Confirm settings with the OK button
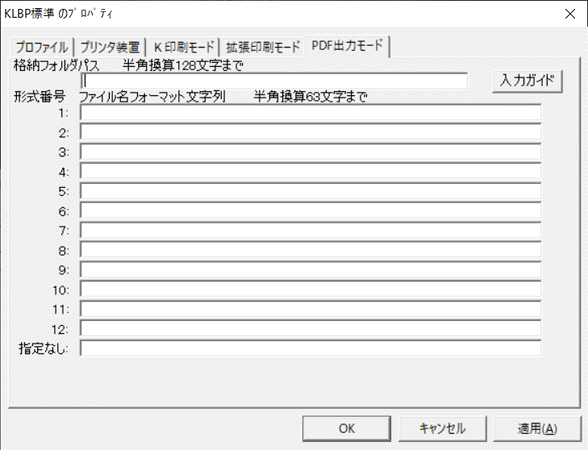Viewport: 588px width, 450px height. pyautogui.click(x=346, y=428)
